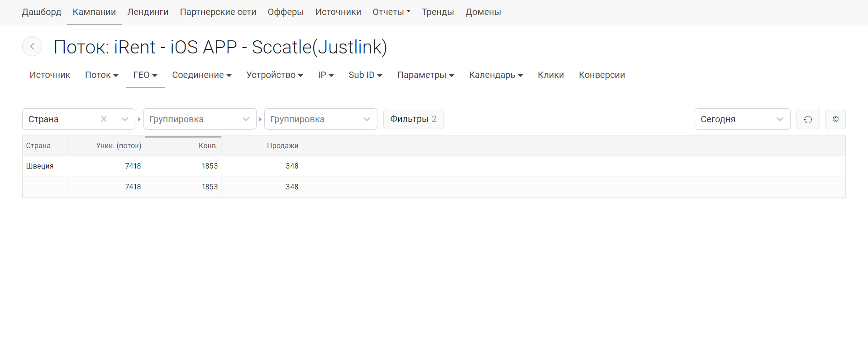
Task: Open Тренды page
Action: [438, 12]
